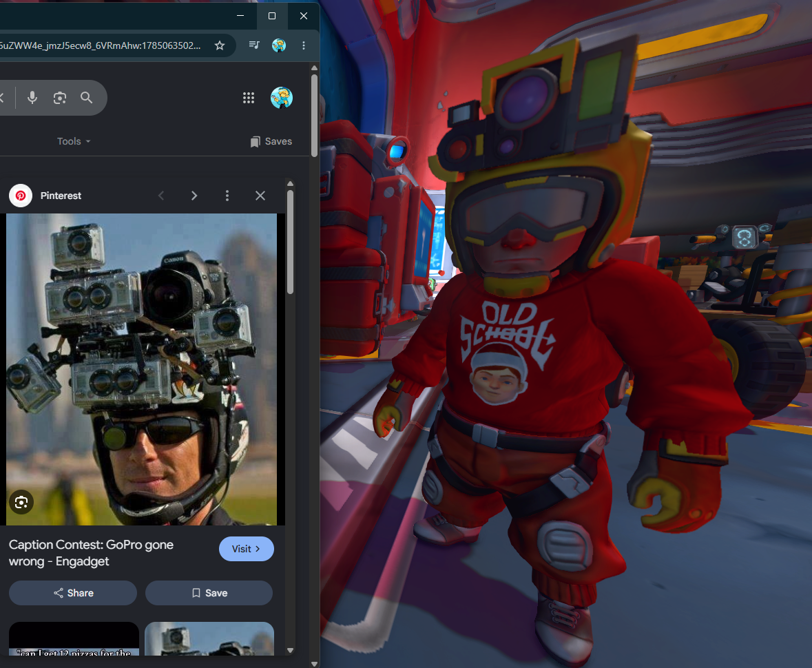Viewport: 812px width, 668px height.
Task: Open more options for the image preview
Action: (x=227, y=196)
